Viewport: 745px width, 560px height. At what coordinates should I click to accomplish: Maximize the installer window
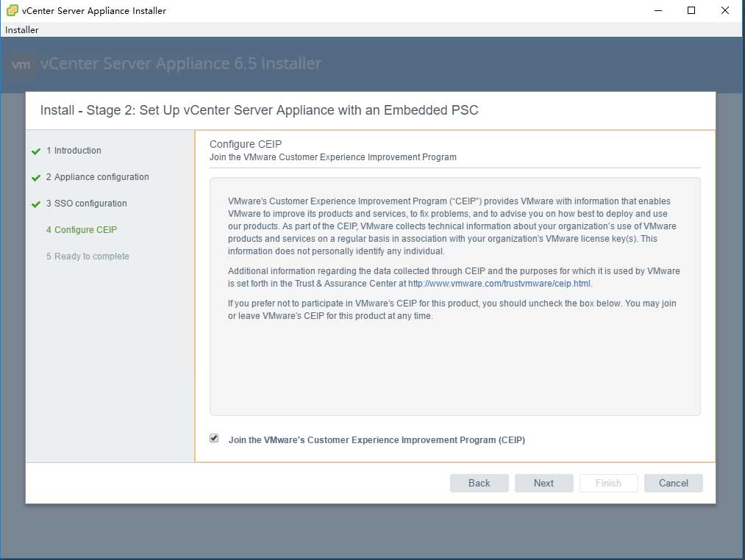pos(691,10)
